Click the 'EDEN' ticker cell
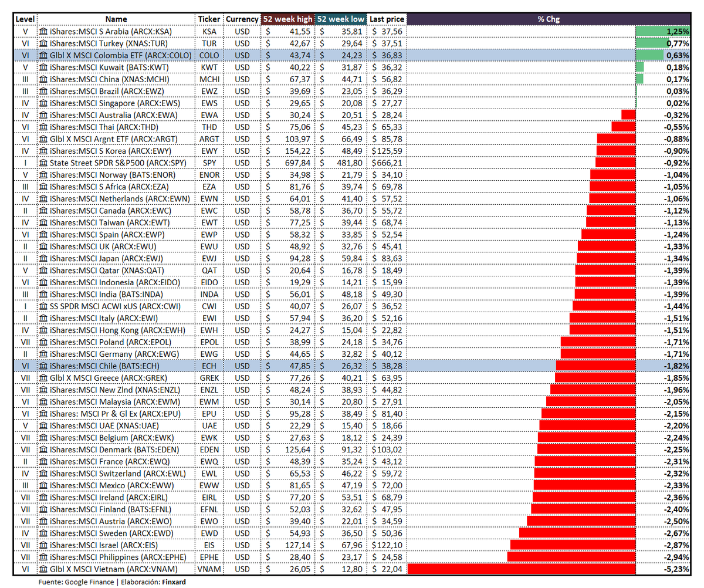Screen dimensions: 704x588 point(209,449)
